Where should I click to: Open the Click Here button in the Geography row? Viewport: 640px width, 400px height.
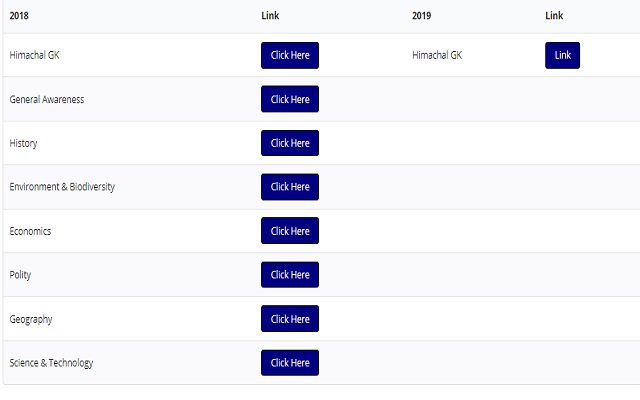(290, 318)
